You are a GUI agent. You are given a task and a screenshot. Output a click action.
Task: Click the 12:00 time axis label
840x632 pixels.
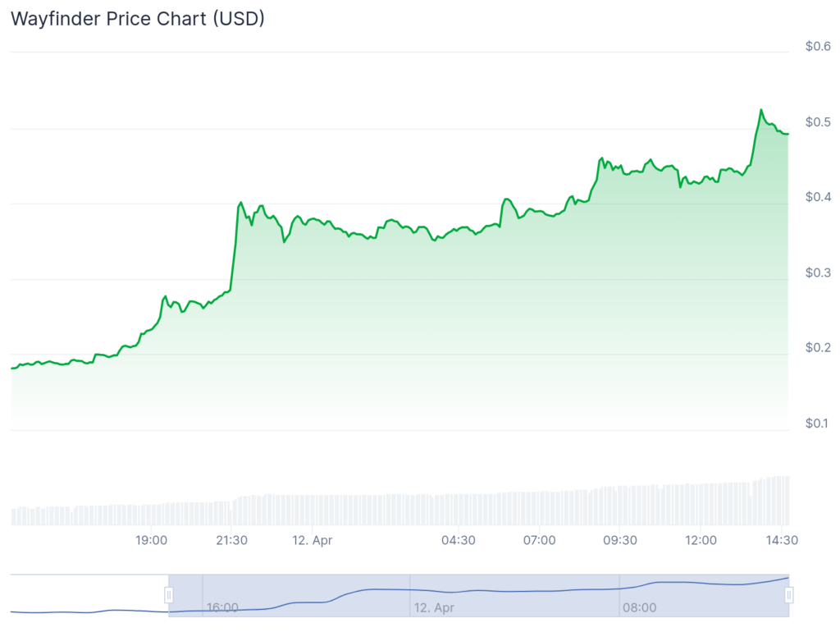701,540
